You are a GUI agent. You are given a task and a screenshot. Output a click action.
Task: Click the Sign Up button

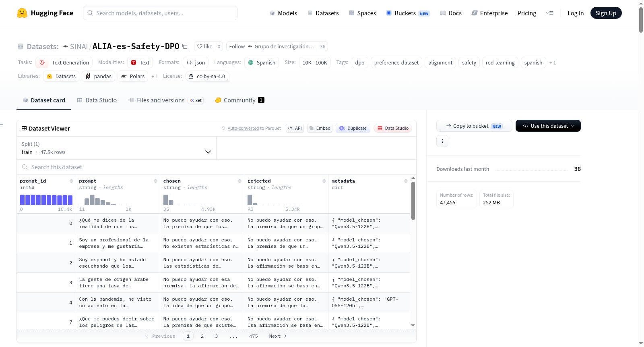(x=606, y=13)
